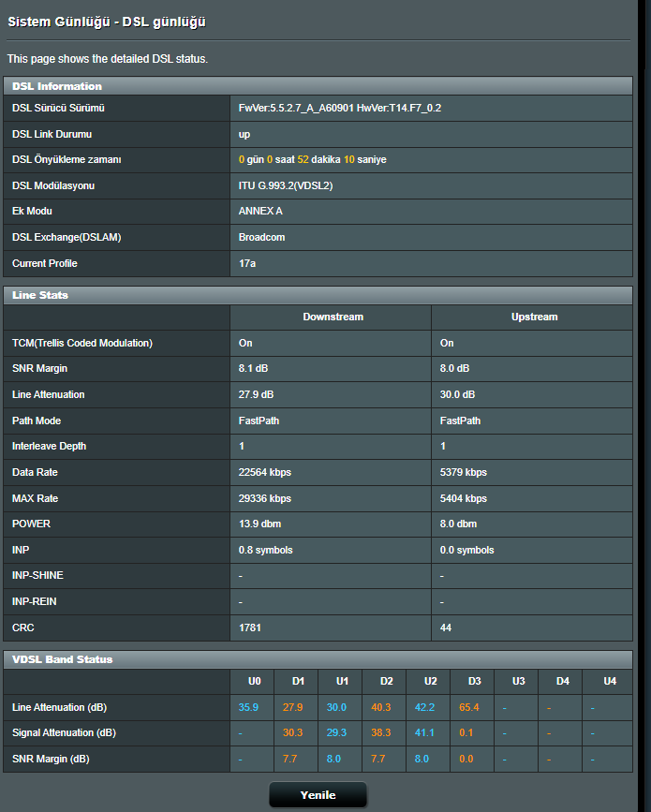651x812 pixels.
Task: Click upstream MAX Rate 5404 kbps
Action: (464, 498)
